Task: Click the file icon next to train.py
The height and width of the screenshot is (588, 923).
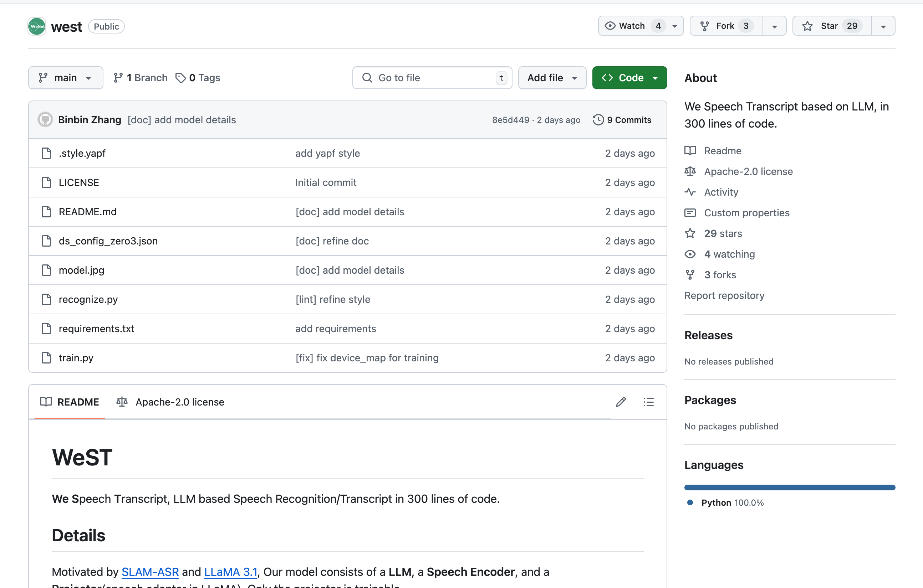Action: (x=46, y=358)
